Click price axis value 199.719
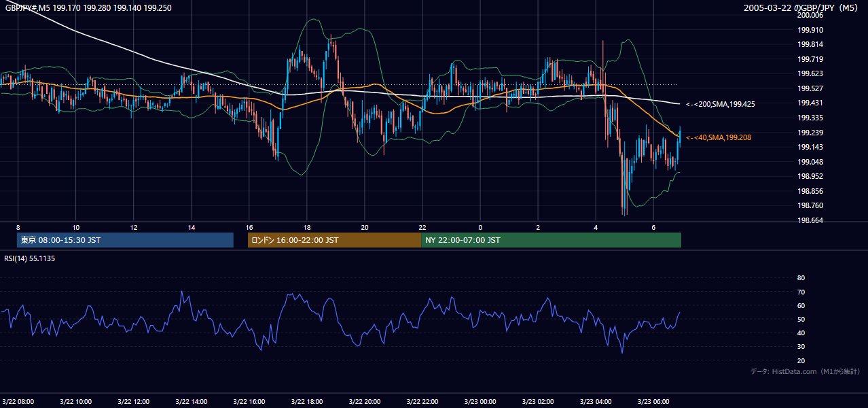Image resolution: width=868 pixels, height=408 pixels. (x=810, y=59)
